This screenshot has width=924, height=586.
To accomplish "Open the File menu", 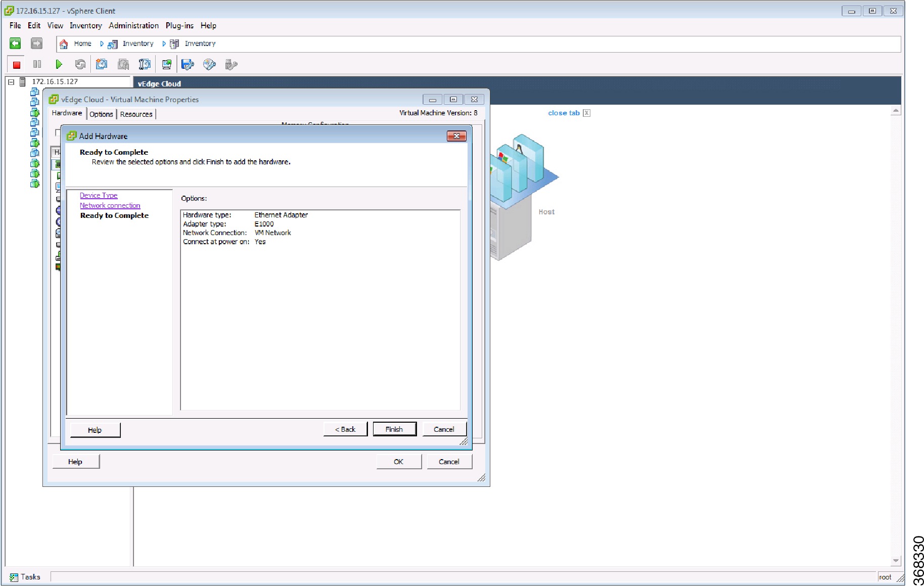I will [15, 25].
